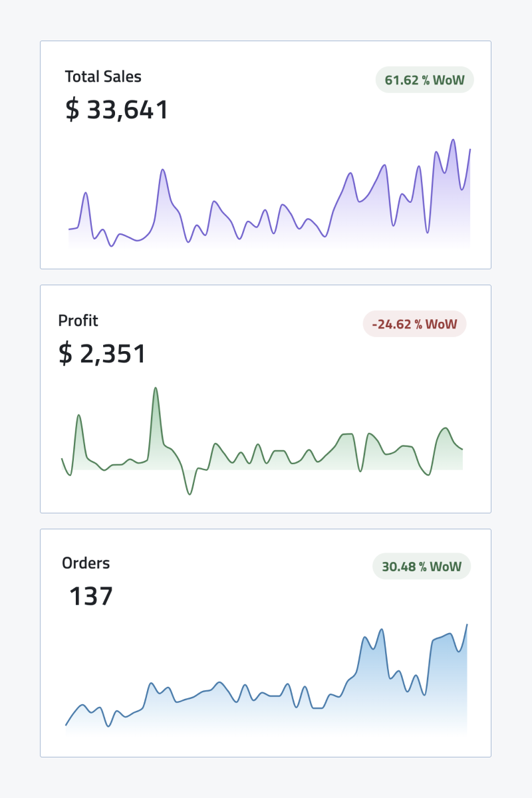Click the tallest spike in the Profit chart
Screen dimensions: 532x798
[x=155, y=388]
